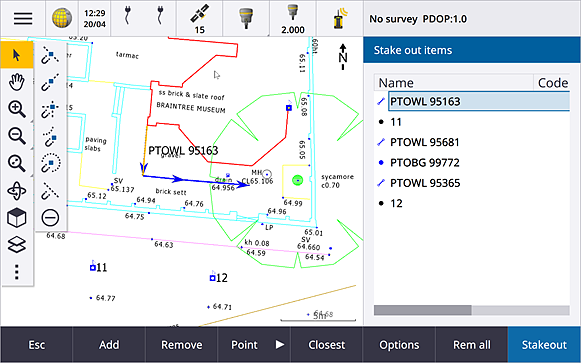Toggle the predefined cube view
This screenshot has width=581, height=363.
point(17,217)
